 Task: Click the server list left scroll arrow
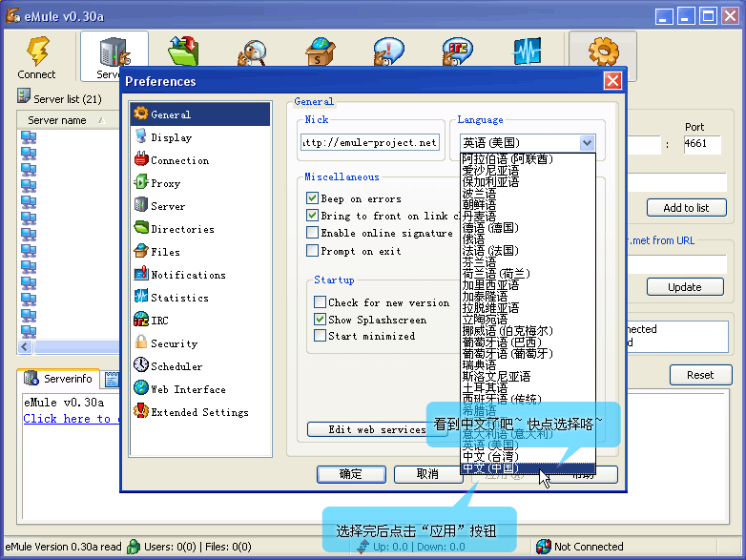tap(25, 347)
